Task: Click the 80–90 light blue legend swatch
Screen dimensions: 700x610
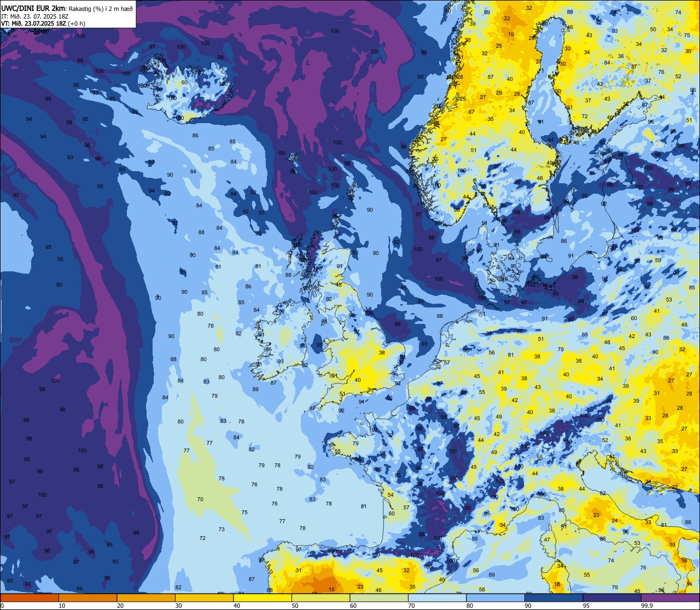Action: 495,597
